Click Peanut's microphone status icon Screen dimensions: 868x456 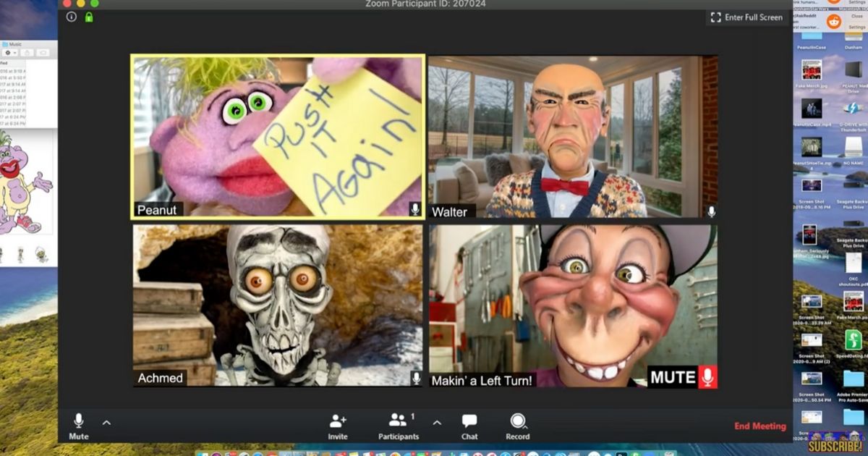(415, 209)
